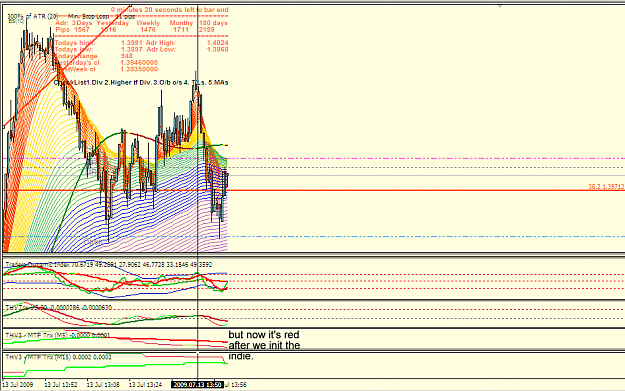Click the THV3 MTF Trix (M5) label
Image resolution: width=625 pixels, height=391 pixels.
pos(57,335)
